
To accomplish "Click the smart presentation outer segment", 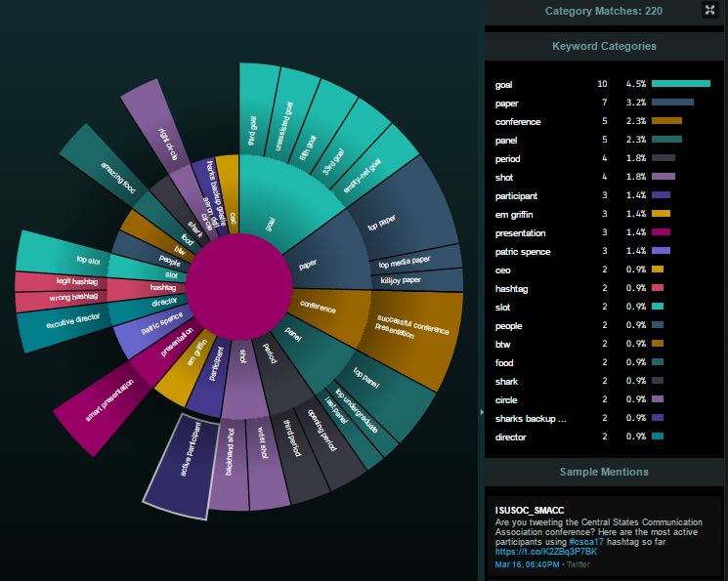I will click(x=105, y=408).
